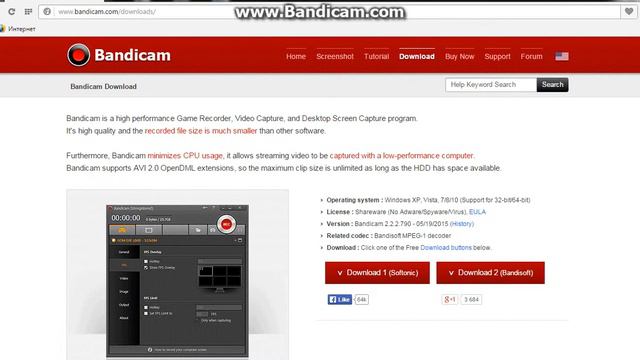
Task: Bookmark page with the heart icon
Action: [629, 11]
